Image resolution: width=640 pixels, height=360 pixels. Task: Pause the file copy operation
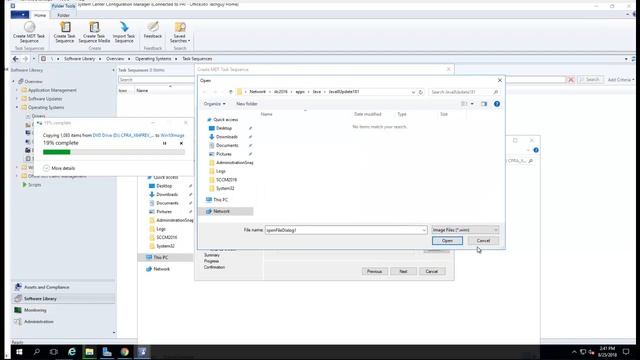[x=164, y=143]
